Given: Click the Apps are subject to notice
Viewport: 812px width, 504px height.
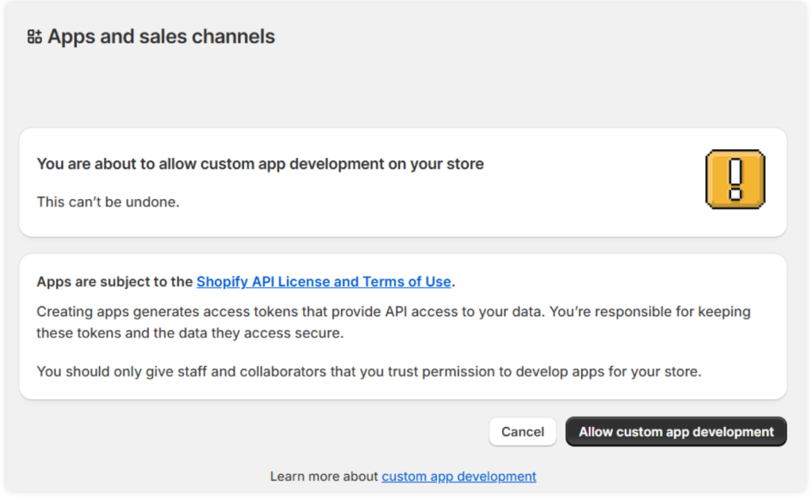Looking at the screenshot, I should [x=115, y=281].
